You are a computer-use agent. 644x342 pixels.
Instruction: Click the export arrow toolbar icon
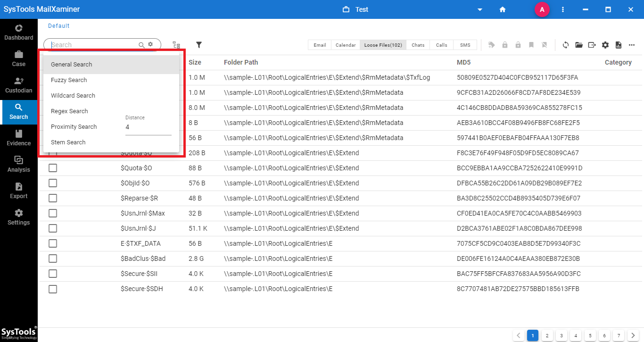592,45
